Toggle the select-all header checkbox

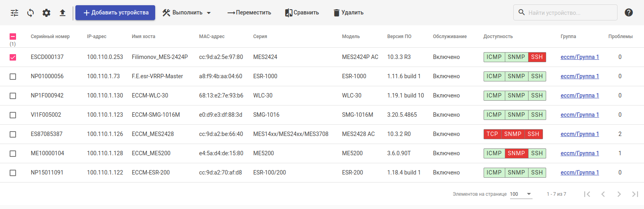[13, 37]
